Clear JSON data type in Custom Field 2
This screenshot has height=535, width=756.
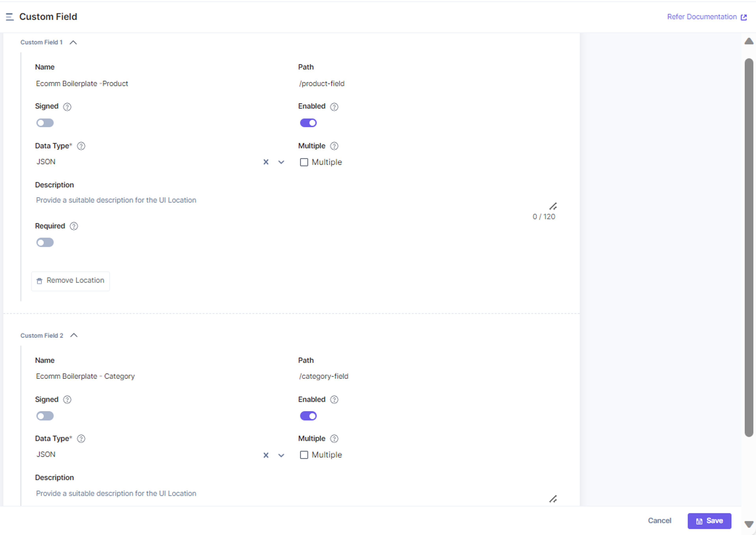click(x=266, y=455)
